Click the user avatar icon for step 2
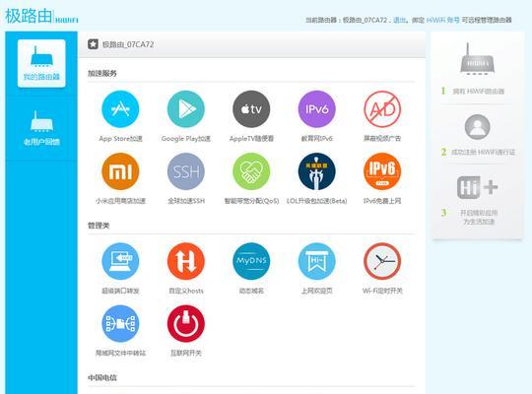 [x=477, y=127]
